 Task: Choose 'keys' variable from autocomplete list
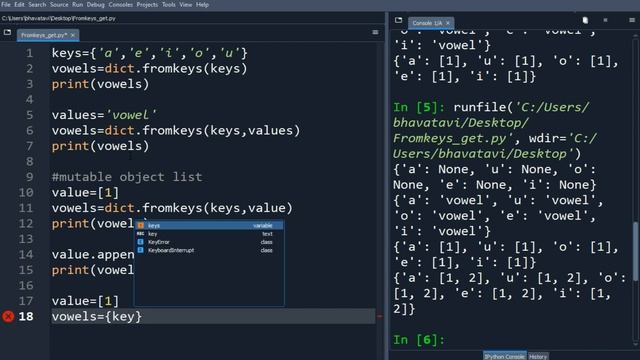(x=209, y=225)
